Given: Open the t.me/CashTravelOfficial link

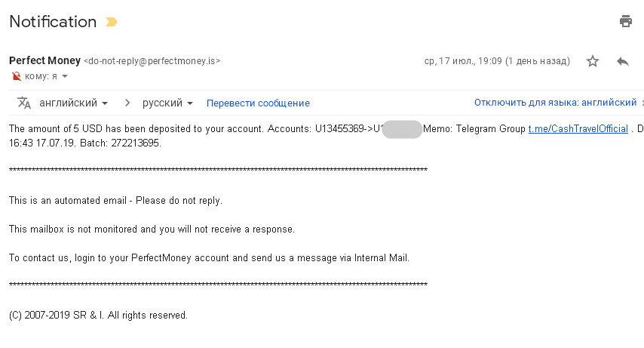Looking at the screenshot, I should pos(578,129).
